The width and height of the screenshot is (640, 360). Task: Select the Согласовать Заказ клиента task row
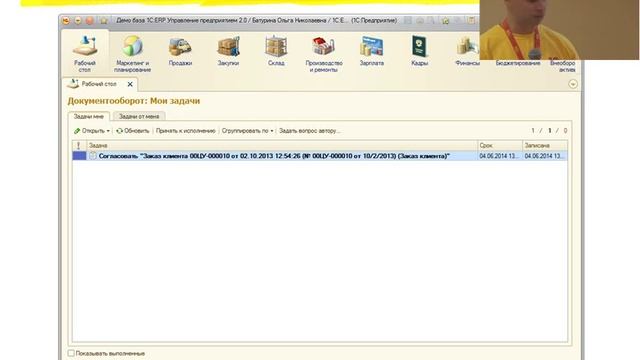pyautogui.click(x=320, y=156)
